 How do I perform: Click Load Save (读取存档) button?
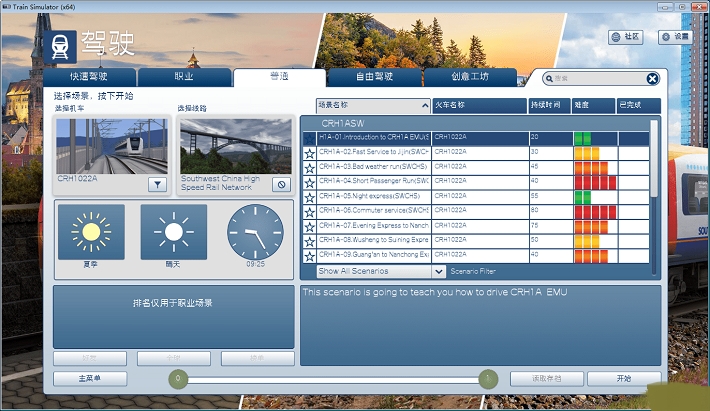click(x=547, y=378)
